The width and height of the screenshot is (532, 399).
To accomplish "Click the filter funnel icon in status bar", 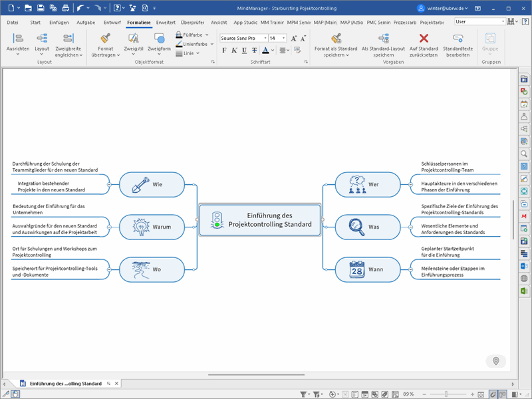I will 303,394.
